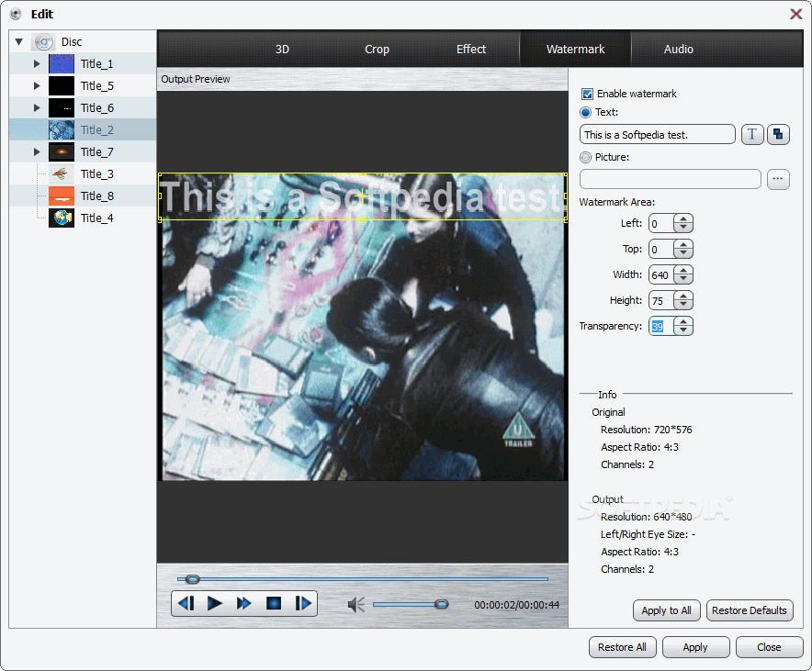Viewport: 812px width, 671px height.
Task: Switch to the 3D tab
Action: pyautogui.click(x=282, y=50)
